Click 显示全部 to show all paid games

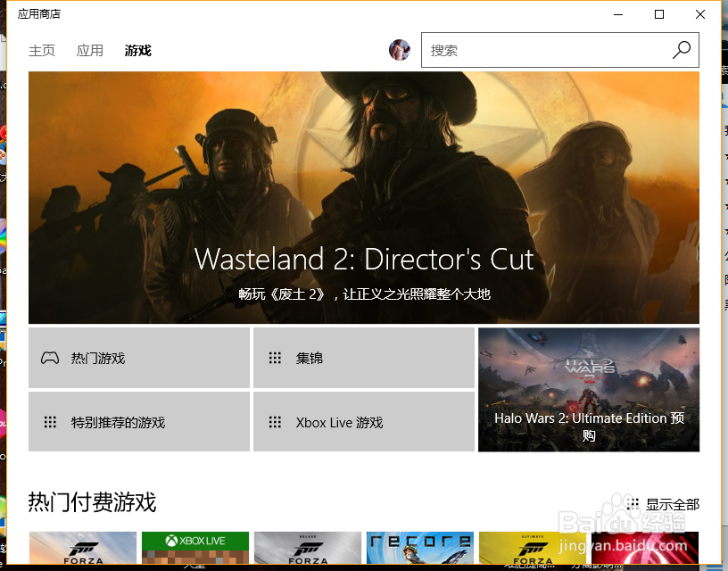[x=673, y=504]
